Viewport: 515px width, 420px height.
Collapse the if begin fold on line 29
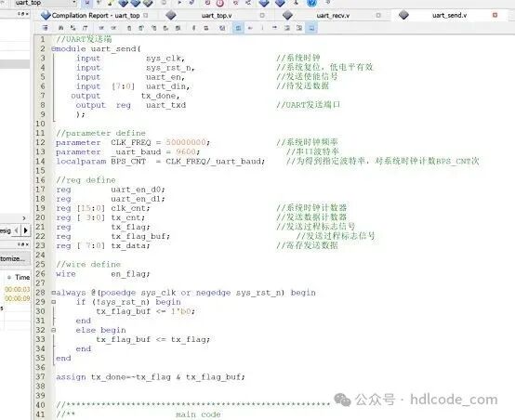(x=54, y=302)
